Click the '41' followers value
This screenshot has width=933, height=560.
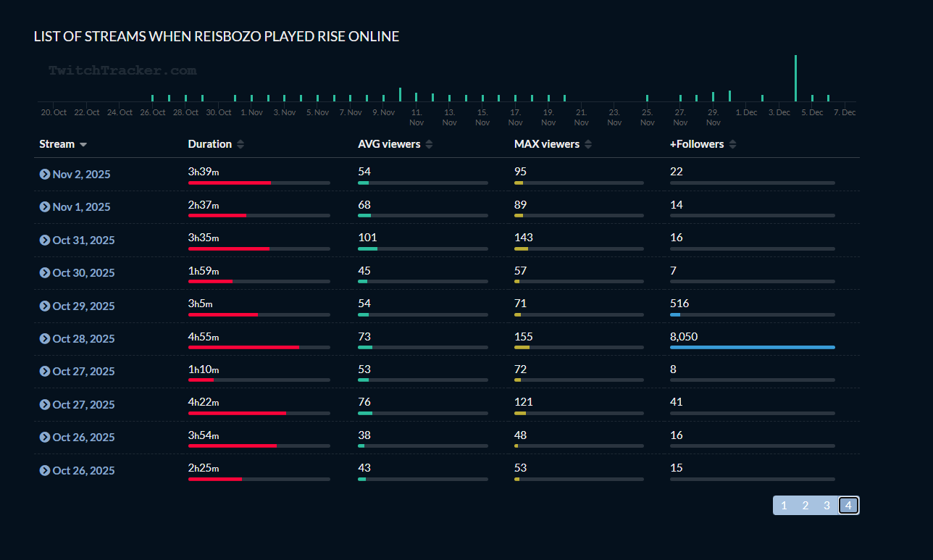pyautogui.click(x=677, y=402)
